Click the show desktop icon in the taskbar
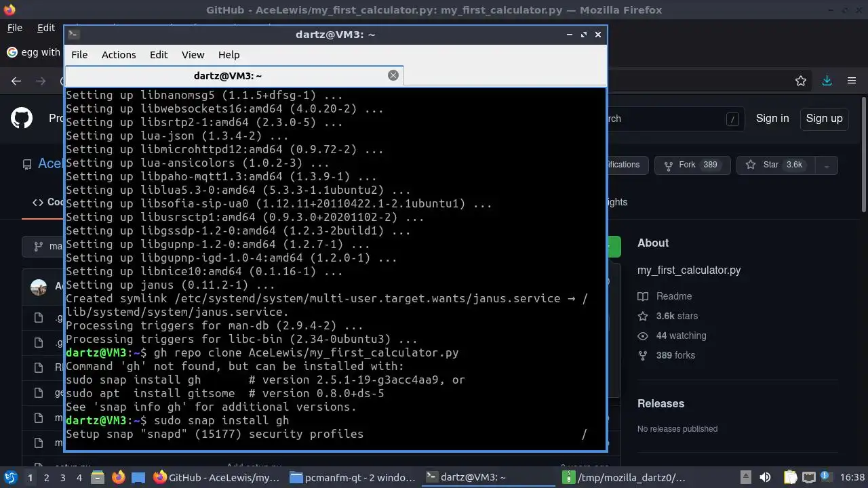Screen dimensions: 868x488 click(x=138, y=478)
